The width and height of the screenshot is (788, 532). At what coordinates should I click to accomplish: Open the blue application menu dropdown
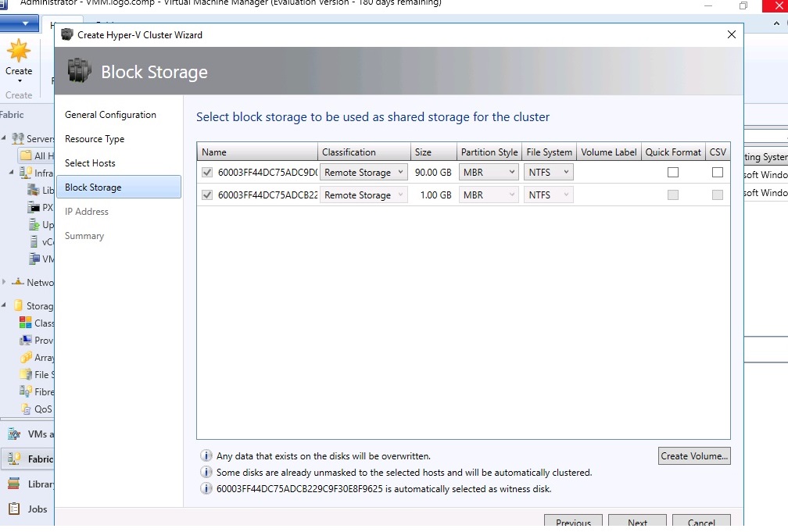tap(20, 23)
